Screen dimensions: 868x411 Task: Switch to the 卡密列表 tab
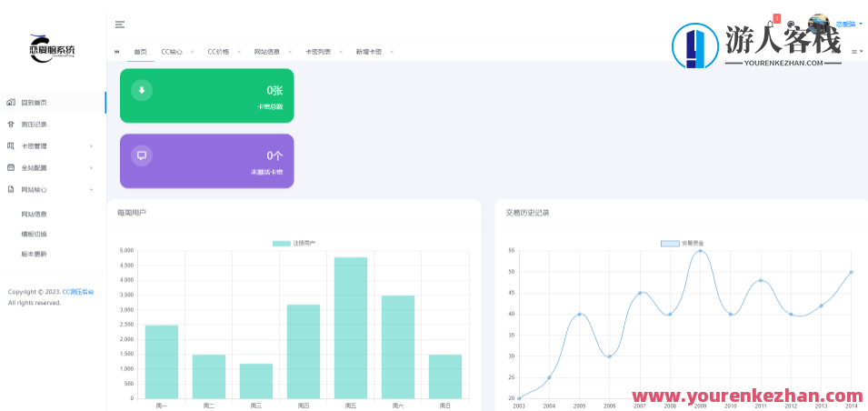[x=318, y=52]
